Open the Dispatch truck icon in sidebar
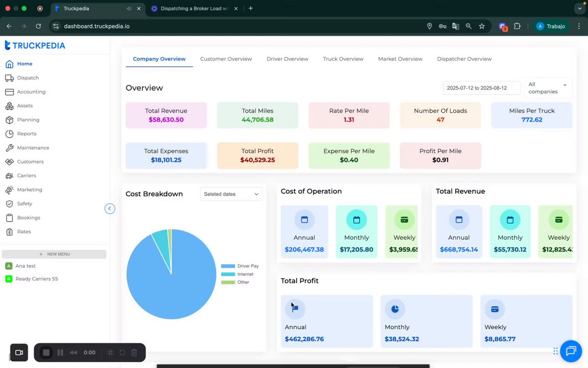The image size is (588, 368). pyautogui.click(x=9, y=78)
